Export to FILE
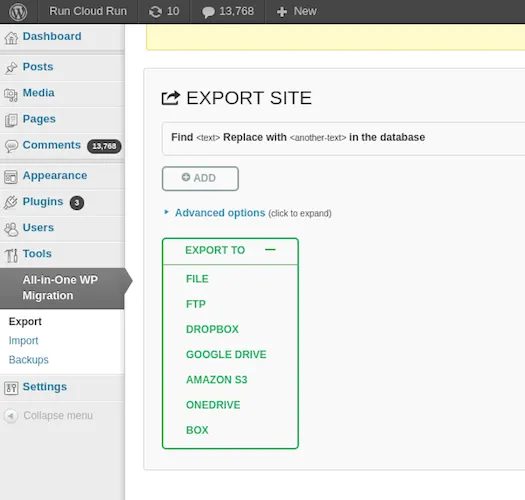525x500 pixels. [197, 279]
